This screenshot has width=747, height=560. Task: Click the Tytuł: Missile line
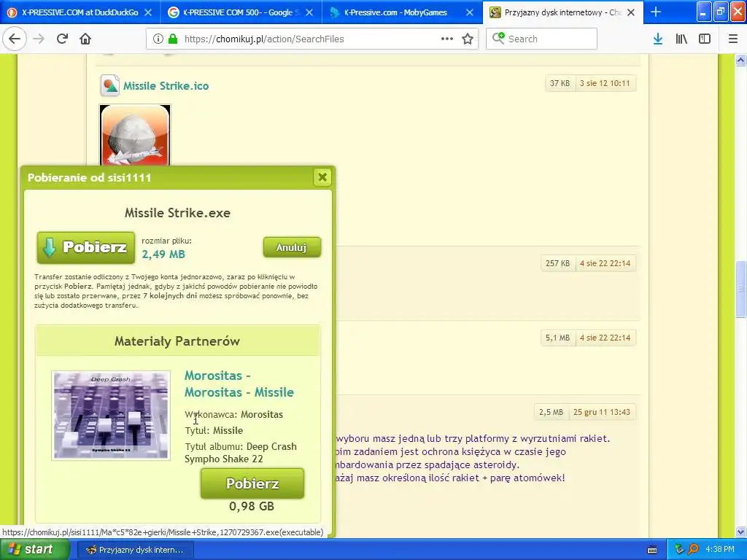coord(214,430)
